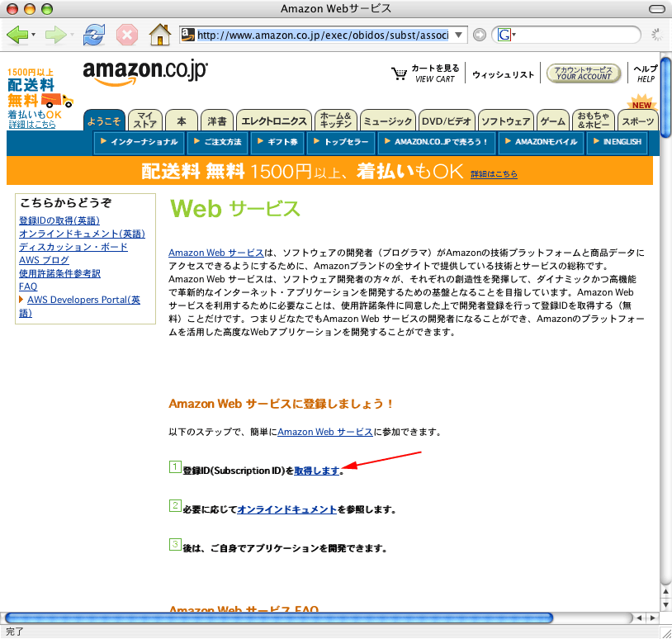Click オンラインドキュメント link in step 2
Screen dimensions: 672x639
point(286,509)
